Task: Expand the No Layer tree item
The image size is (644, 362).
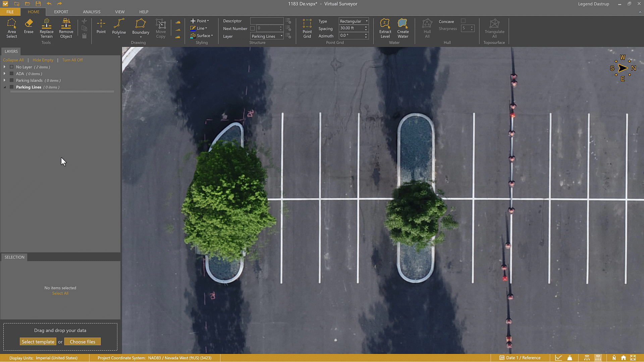Action: tap(4, 67)
